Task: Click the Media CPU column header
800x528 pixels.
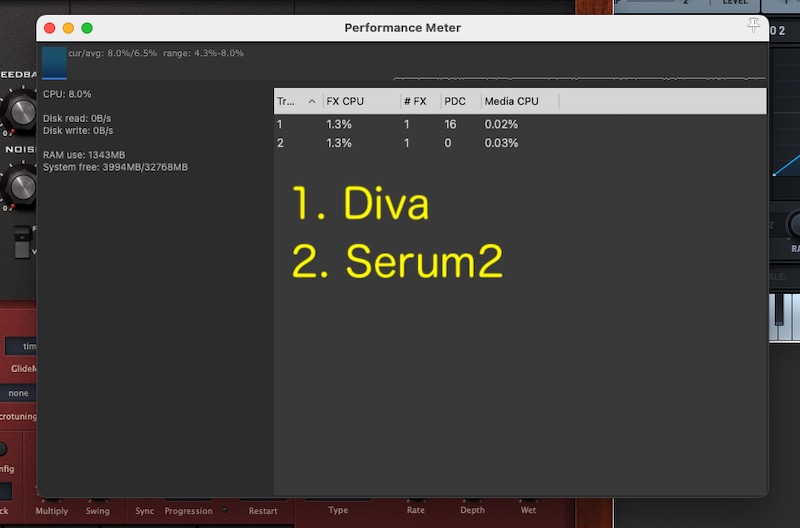Action: pos(520,101)
